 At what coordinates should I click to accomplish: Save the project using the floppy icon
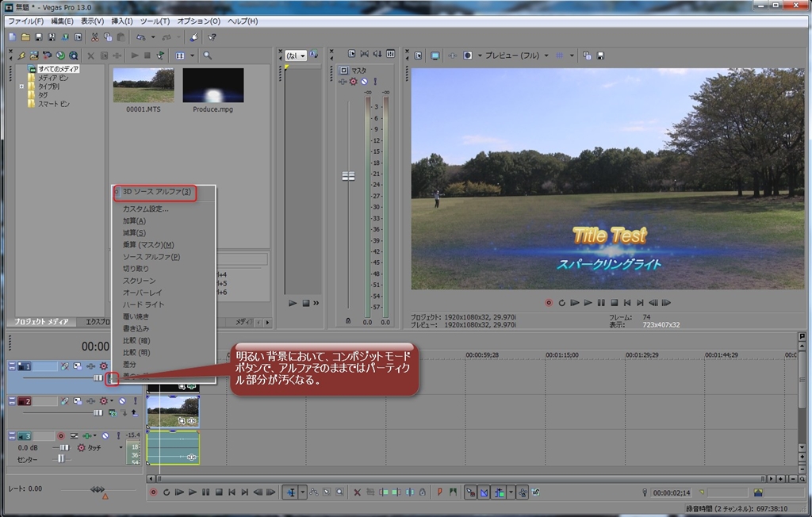[x=38, y=37]
